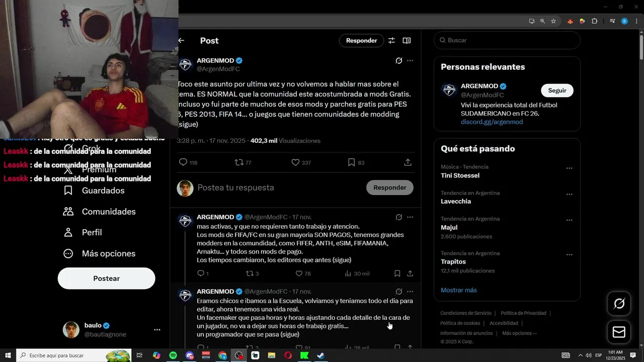Viewport: 644px width, 362px height.
Task: Expand 'Más opciones' in the footer links
Action: [x=519, y=333]
